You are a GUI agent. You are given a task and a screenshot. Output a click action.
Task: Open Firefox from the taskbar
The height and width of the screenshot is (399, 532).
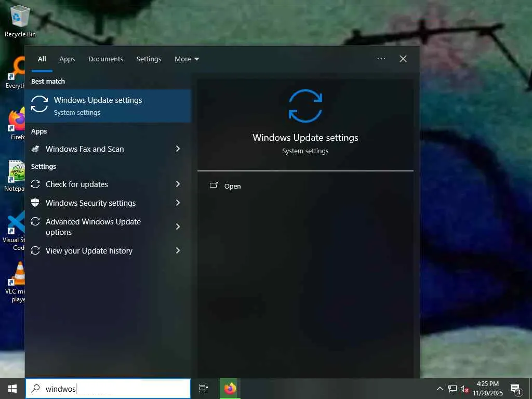pyautogui.click(x=230, y=389)
